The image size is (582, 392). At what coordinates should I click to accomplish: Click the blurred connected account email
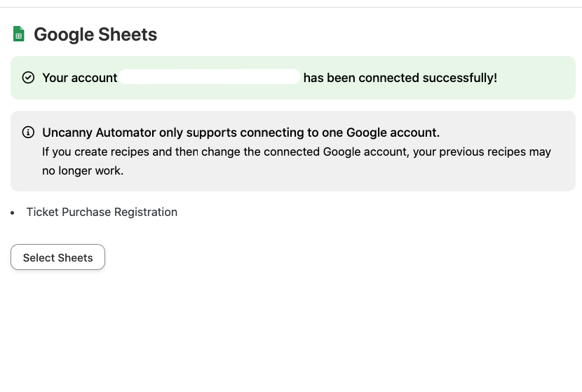point(210,77)
